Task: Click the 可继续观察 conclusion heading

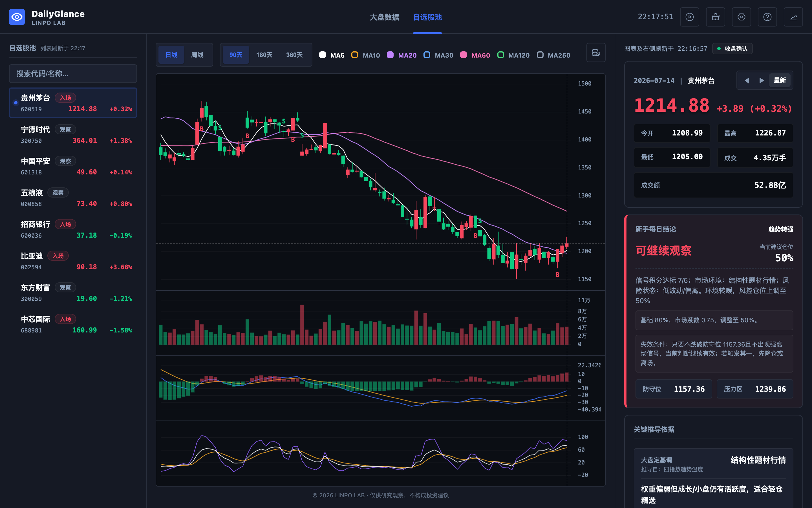Action: 663,251
